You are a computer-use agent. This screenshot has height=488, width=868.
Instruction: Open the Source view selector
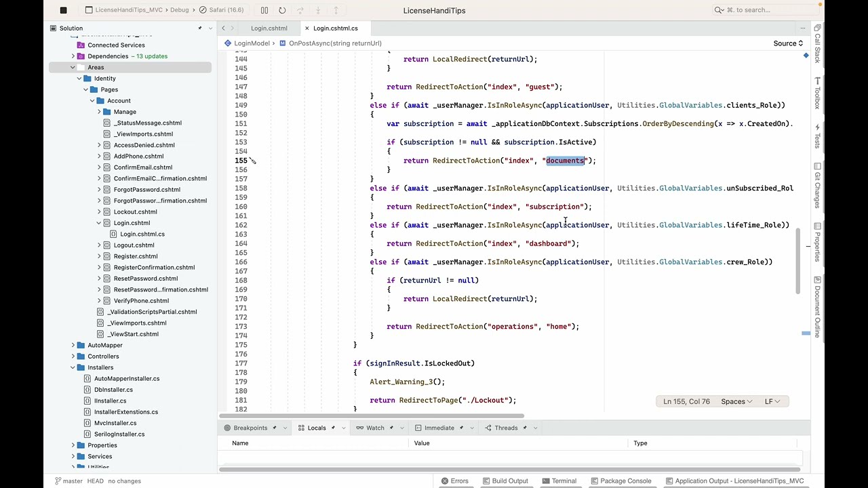[x=788, y=43]
